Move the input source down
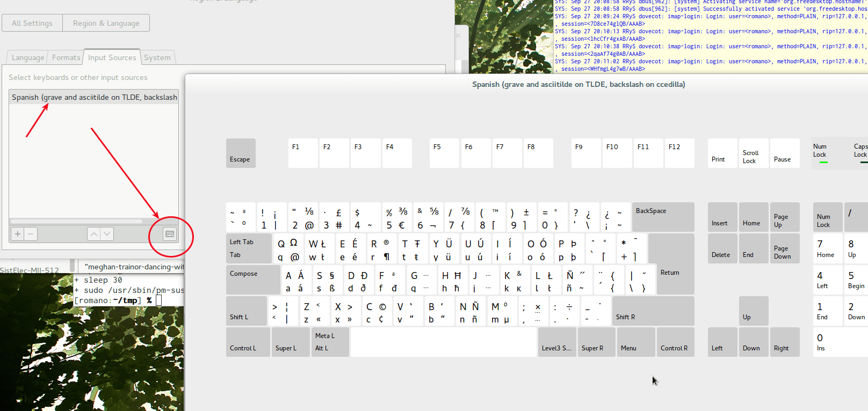Image resolution: width=868 pixels, height=411 pixels. (107, 234)
